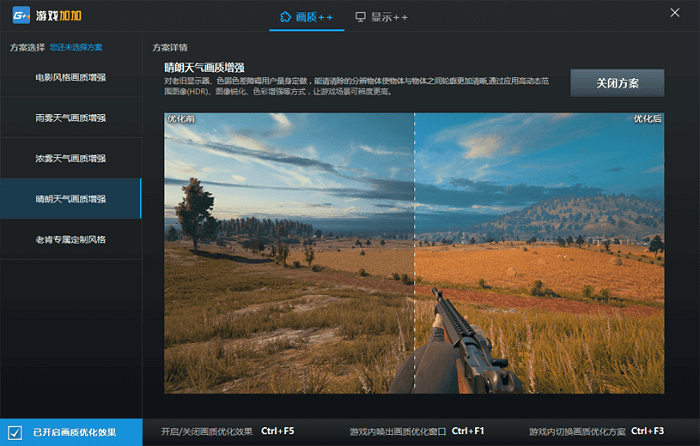Select 雨雾天气画质增强 scheme
This screenshot has height=446, width=700.
click(x=71, y=118)
